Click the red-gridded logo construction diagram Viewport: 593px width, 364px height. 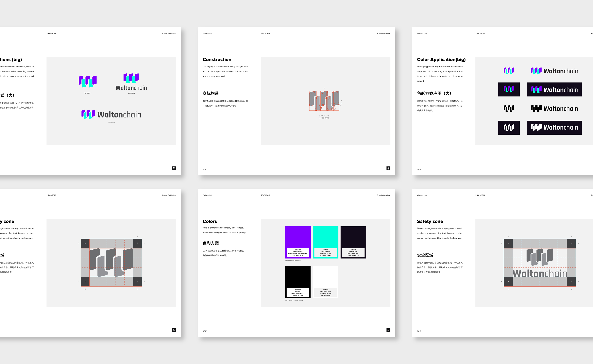tap(324, 101)
